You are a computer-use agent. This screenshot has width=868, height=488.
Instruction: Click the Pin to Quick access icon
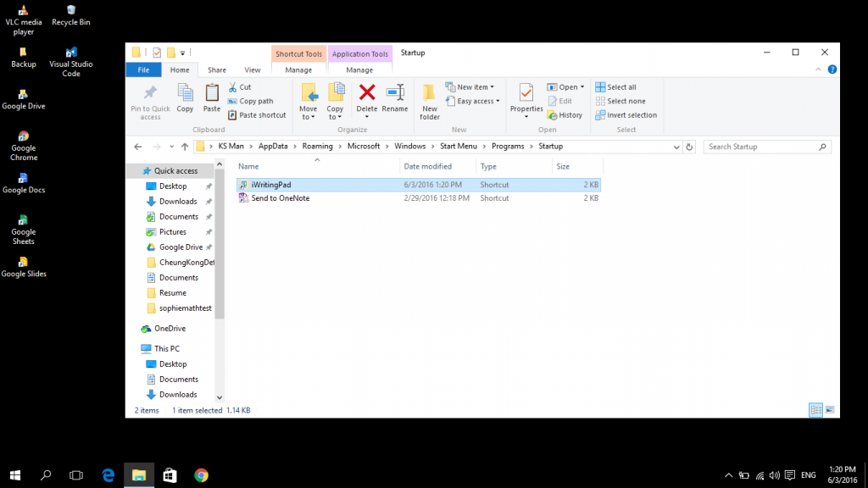pyautogui.click(x=150, y=93)
